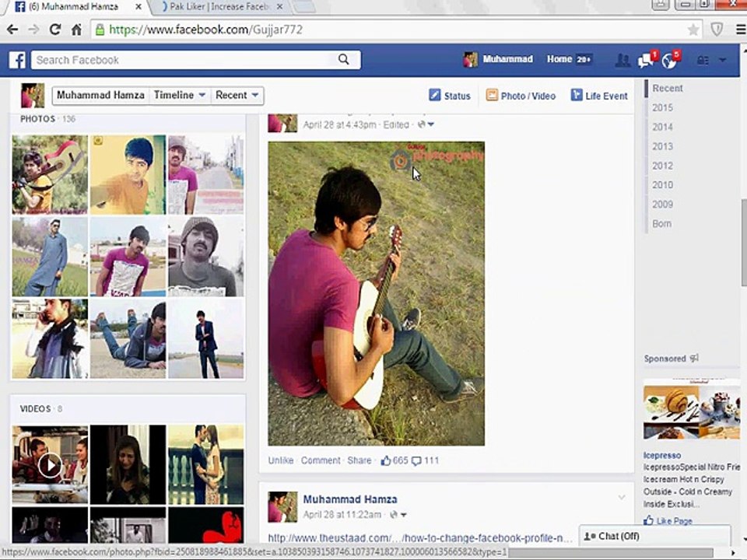
Task: Click the browser back arrow
Action: tap(12, 30)
